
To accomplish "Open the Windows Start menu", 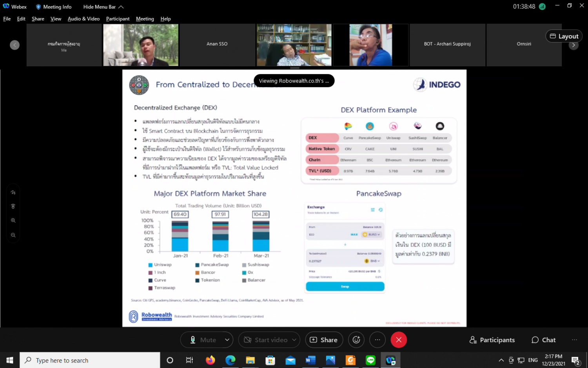I will 10,360.
